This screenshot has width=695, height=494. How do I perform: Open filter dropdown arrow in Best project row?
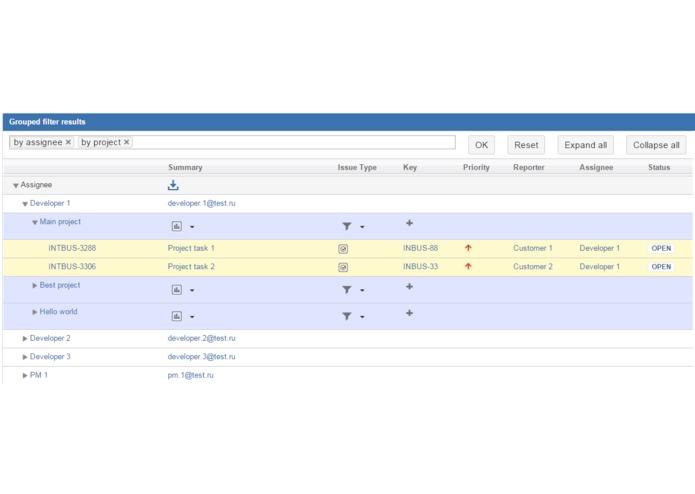pyautogui.click(x=362, y=290)
